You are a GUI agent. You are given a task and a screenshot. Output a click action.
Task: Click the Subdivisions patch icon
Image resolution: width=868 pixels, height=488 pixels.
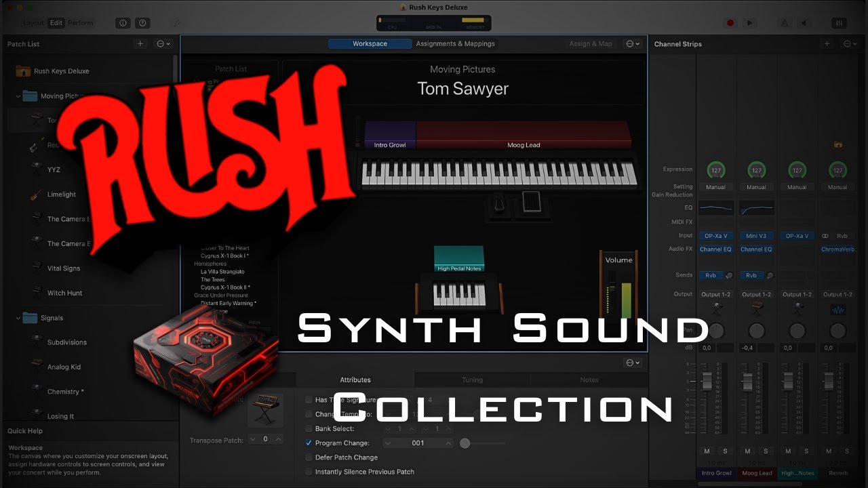(36, 342)
